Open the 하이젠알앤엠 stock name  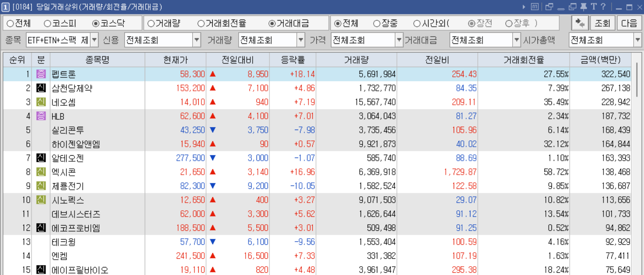[x=76, y=144]
